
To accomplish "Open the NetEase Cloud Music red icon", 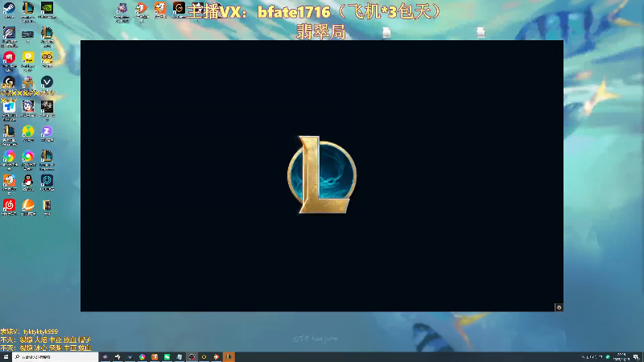I will [9, 205].
